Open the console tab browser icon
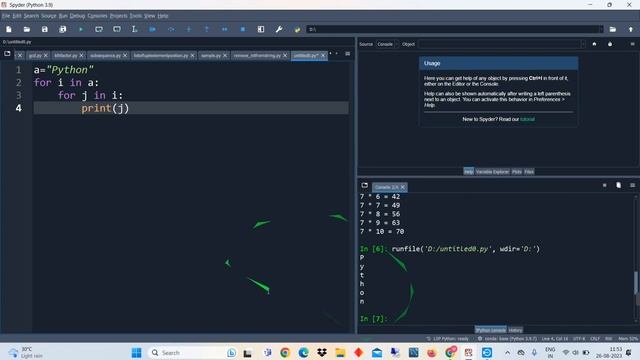This screenshot has width=640, height=360. pyautogui.click(x=364, y=185)
